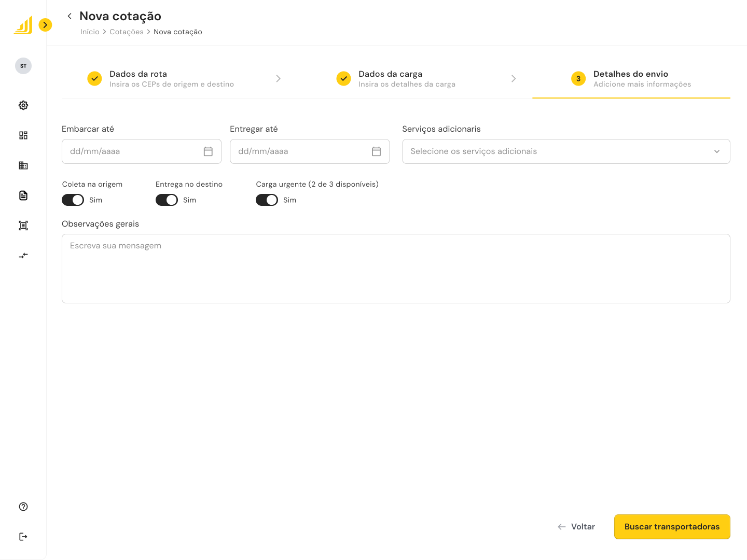Click the transfer arrows icon in sidebar

click(23, 256)
